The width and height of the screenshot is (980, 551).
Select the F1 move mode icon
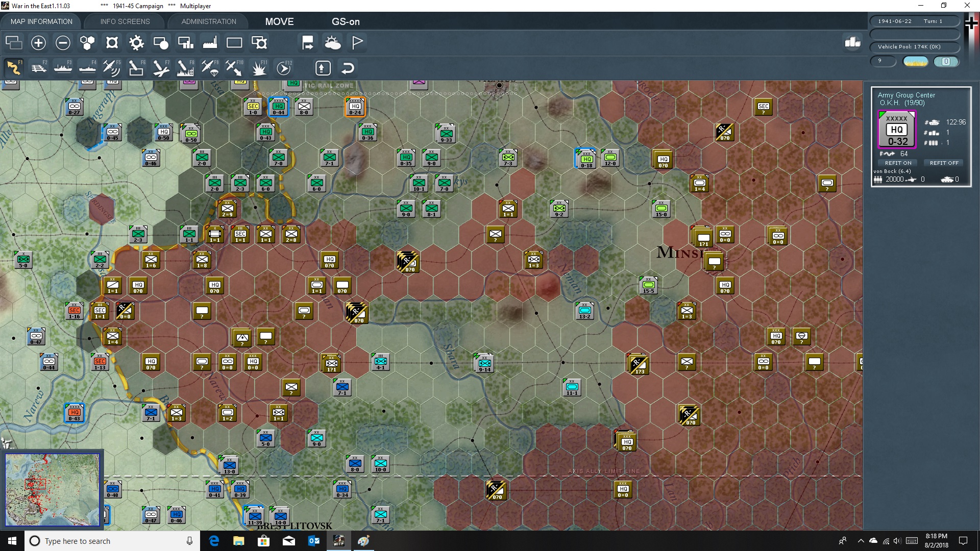coord(14,68)
